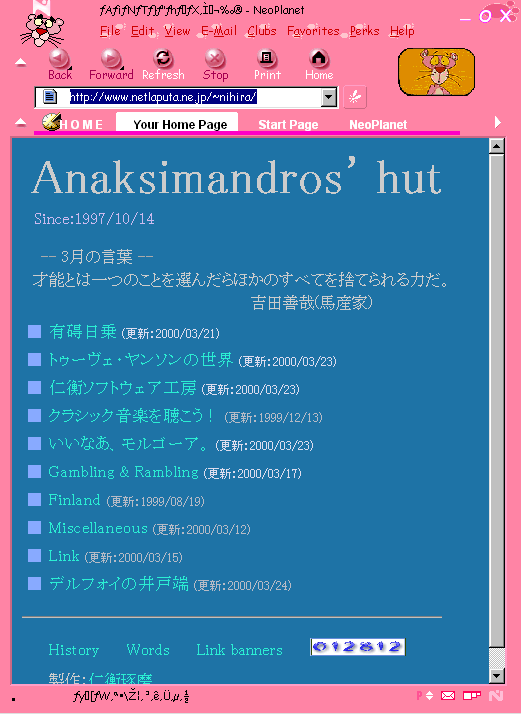Click inside the URL address field
The height and width of the screenshot is (714, 521).
[x=186, y=97]
